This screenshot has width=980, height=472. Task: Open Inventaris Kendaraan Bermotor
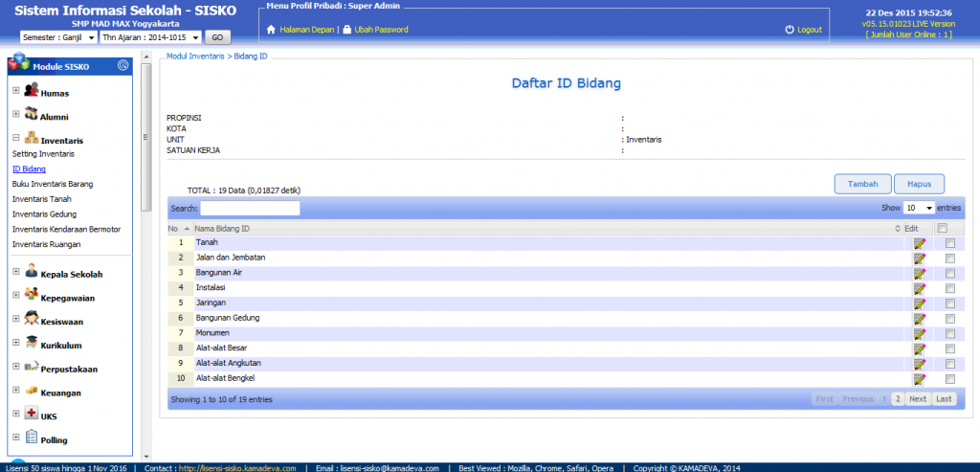66,230
